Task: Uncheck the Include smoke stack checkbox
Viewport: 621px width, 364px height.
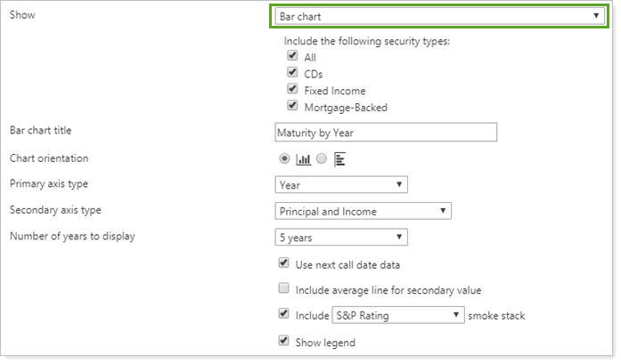Action: (x=283, y=315)
